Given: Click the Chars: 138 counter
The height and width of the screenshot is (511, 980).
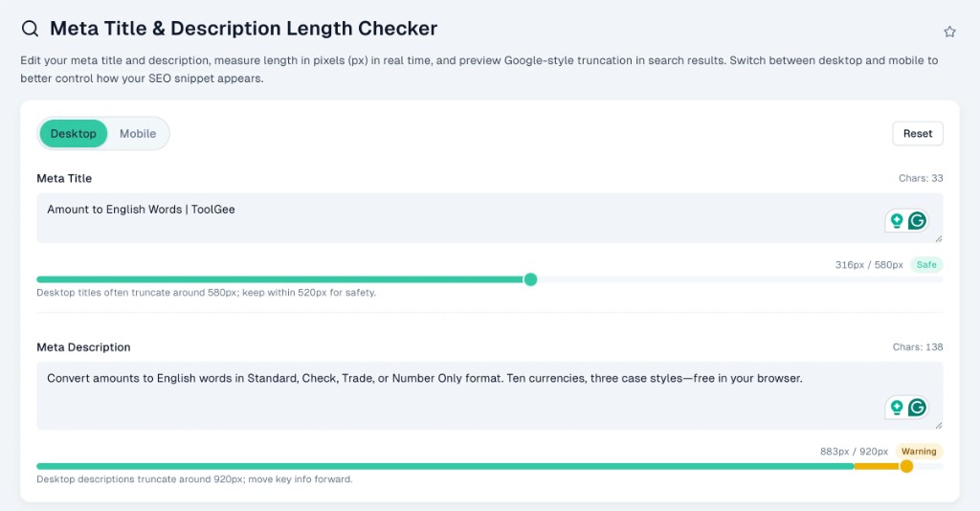Looking at the screenshot, I should [x=918, y=346].
